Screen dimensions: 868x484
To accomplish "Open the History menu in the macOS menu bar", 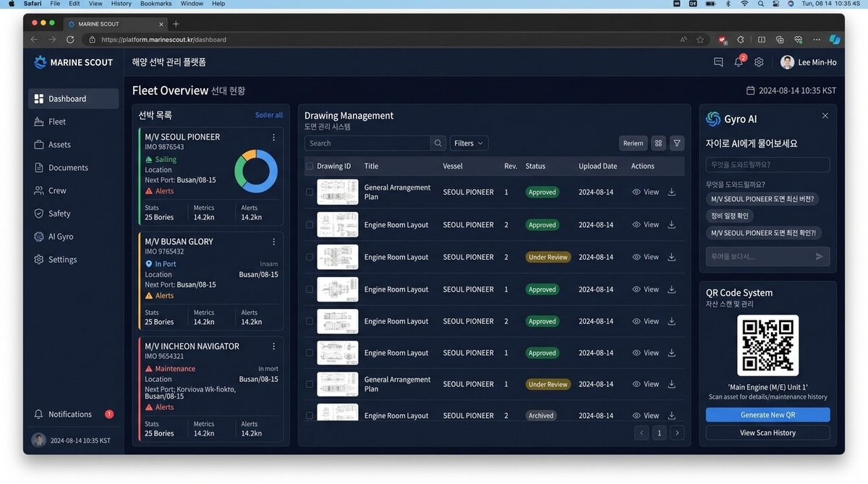I will click(x=122, y=4).
